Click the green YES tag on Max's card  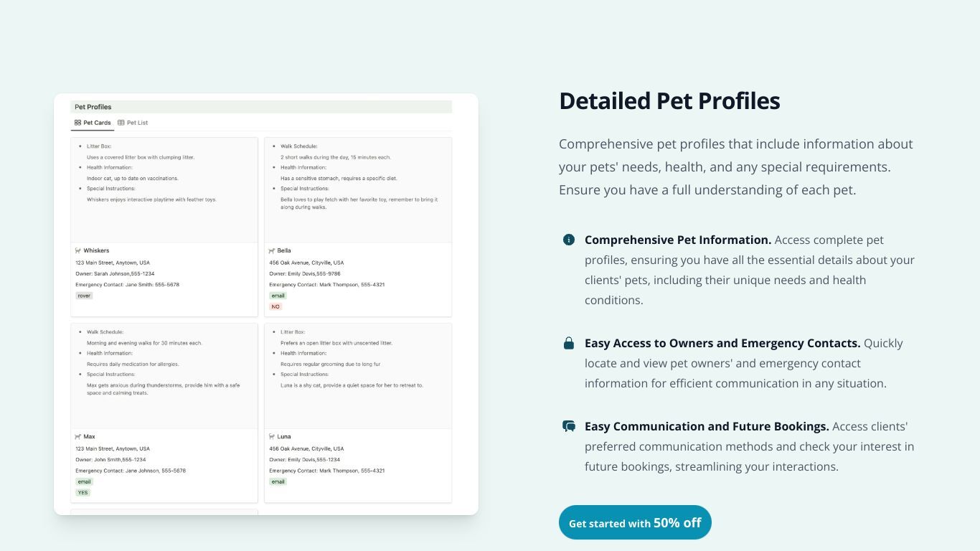tap(83, 493)
